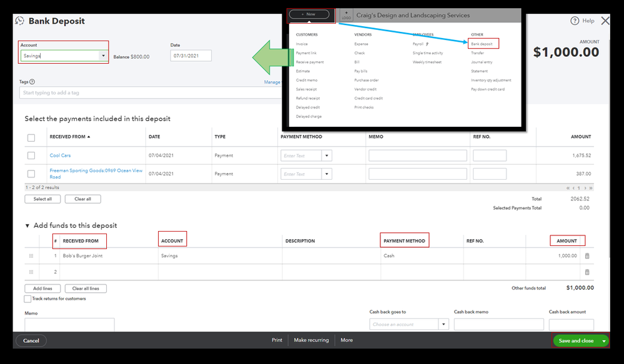Choose Weekly timesheet from the New menu
This screenshot has height=364, width=624.
tap(427, 62)
